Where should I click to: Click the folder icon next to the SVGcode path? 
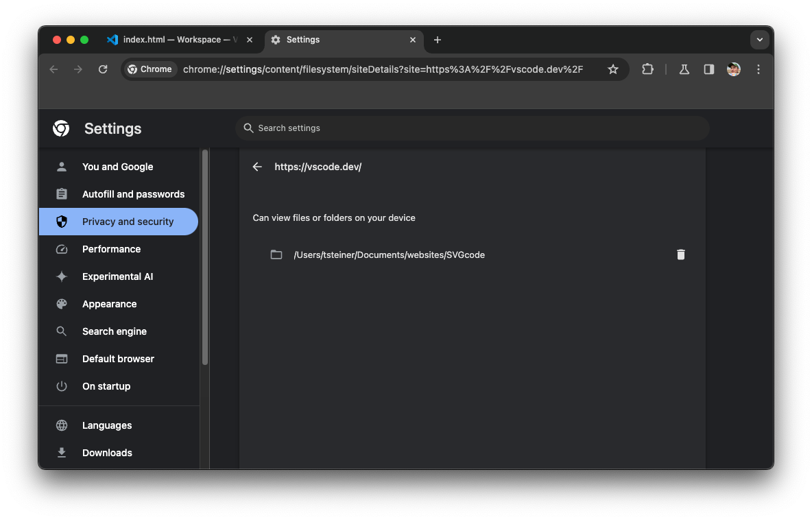coord(276,255)
